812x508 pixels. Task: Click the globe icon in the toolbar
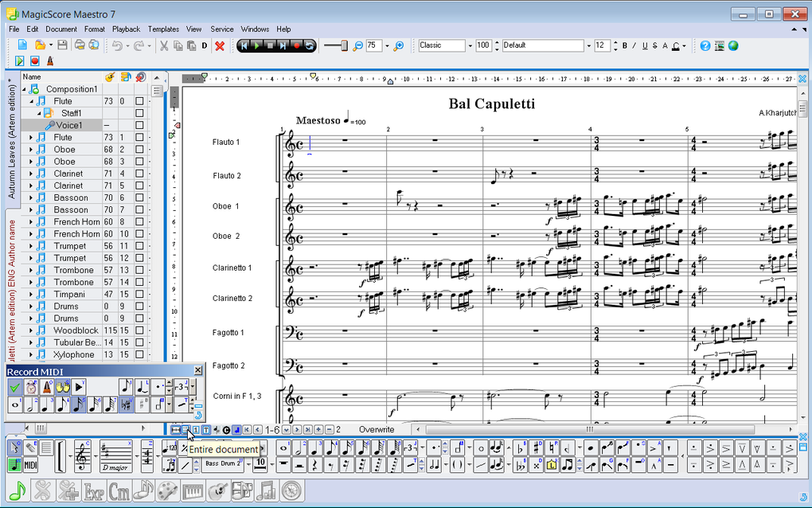733,45
